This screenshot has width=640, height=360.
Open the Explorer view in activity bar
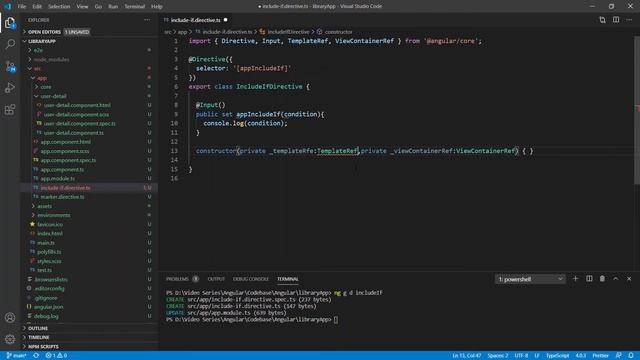(10, 23)
